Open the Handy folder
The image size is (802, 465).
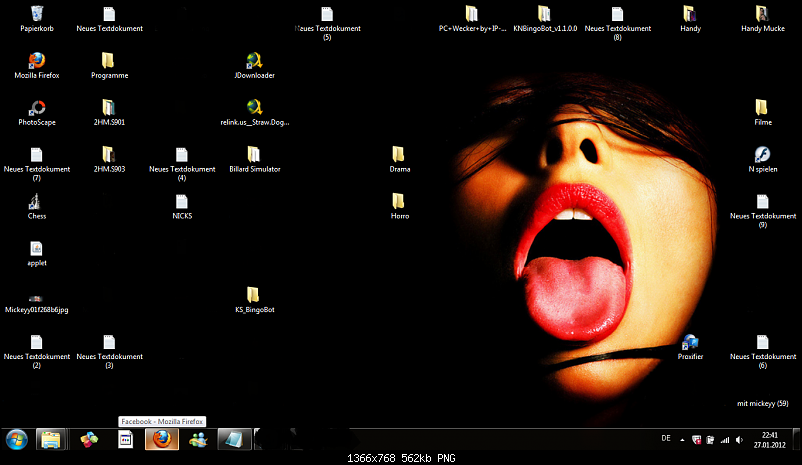(x=690, y=19)
